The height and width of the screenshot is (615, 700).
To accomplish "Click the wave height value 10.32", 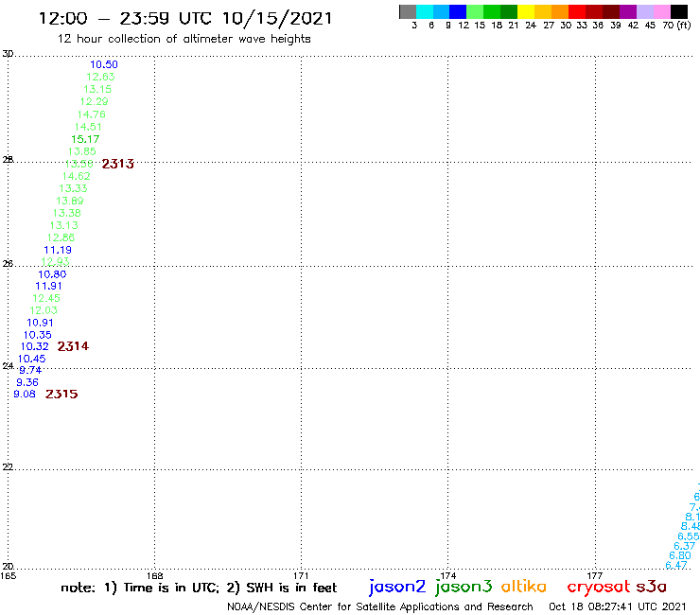I will coord(34,346).
